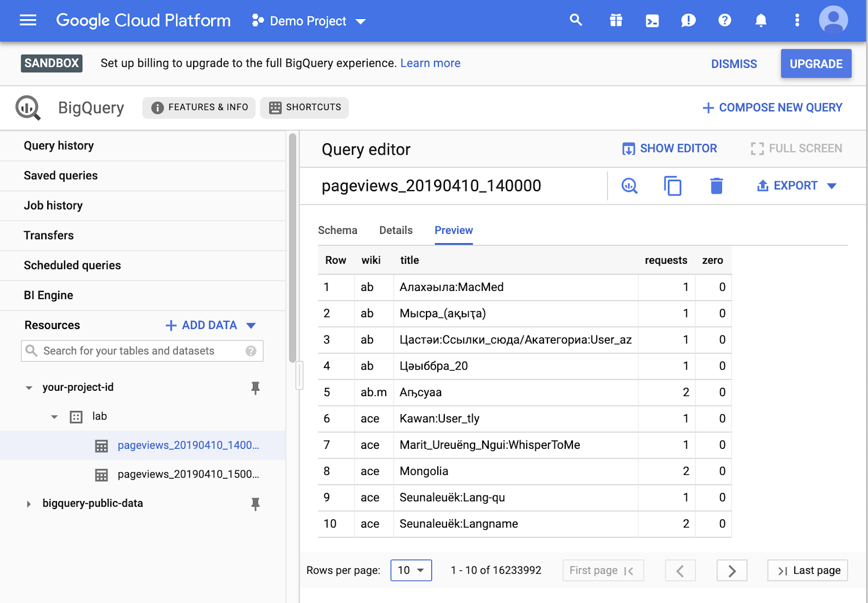Switch to the Details tab

(396, 231)
